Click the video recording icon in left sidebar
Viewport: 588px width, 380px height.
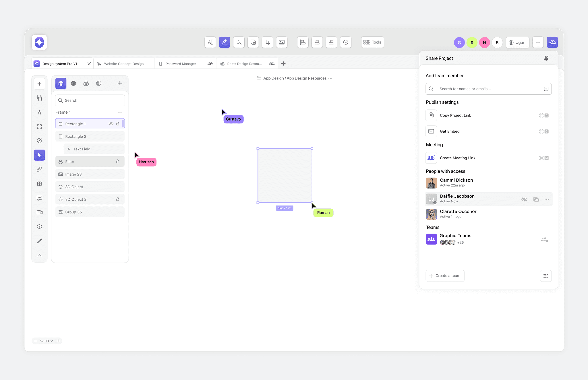pyautogui.click(x=39, y=212)
